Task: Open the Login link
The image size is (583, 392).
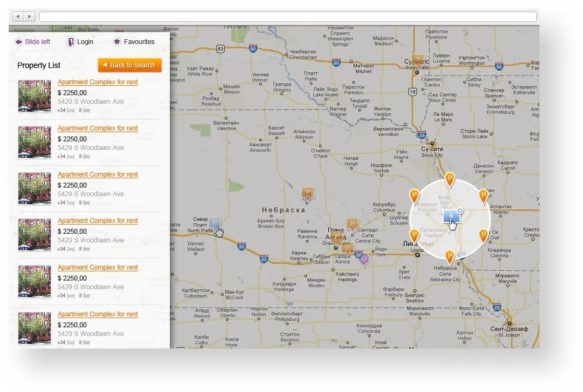Action: coord(85,41)
